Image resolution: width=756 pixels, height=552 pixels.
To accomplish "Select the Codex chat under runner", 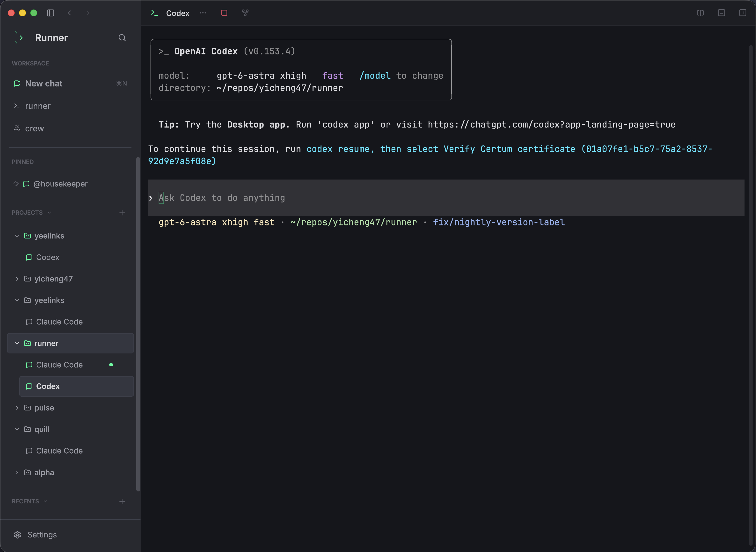I will pyautogui.click(x=76, y=386).
